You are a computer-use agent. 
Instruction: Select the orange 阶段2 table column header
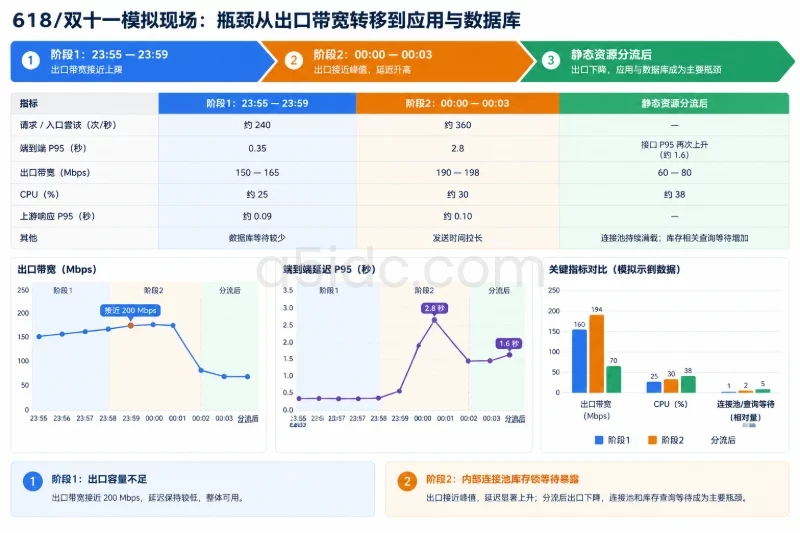(458, 103)
